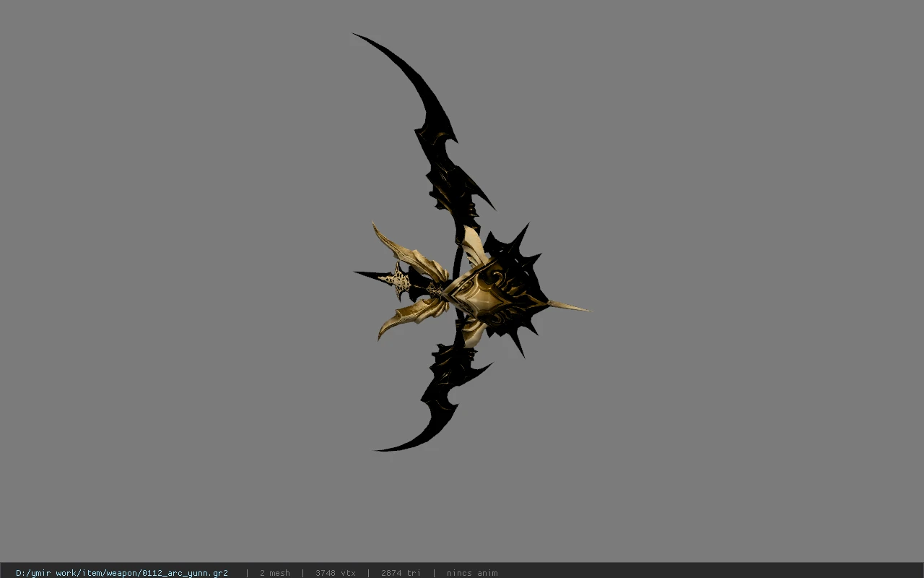
Task: Click the file path 0112_arc_yunn.gr2 in status bar
Action: tap(122, 573)
